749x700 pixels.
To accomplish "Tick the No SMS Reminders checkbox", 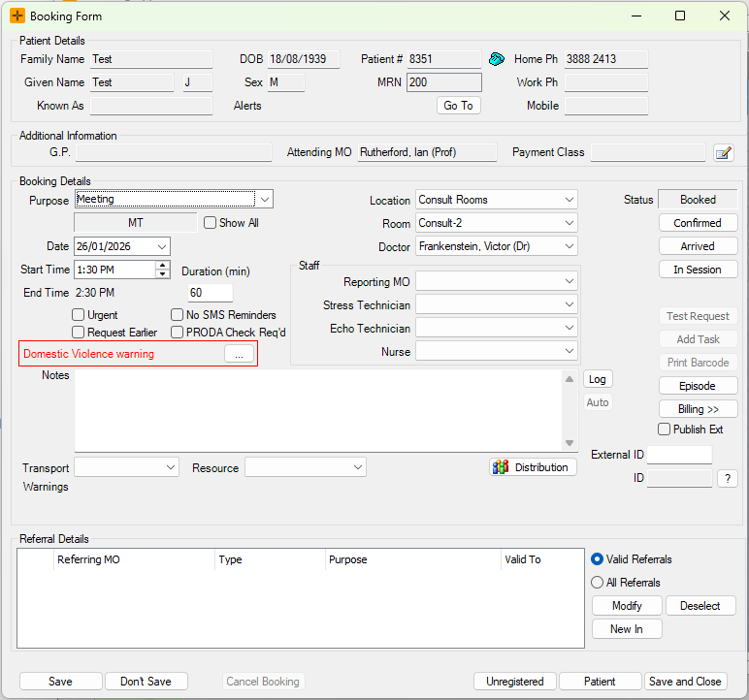I will 178,315.
